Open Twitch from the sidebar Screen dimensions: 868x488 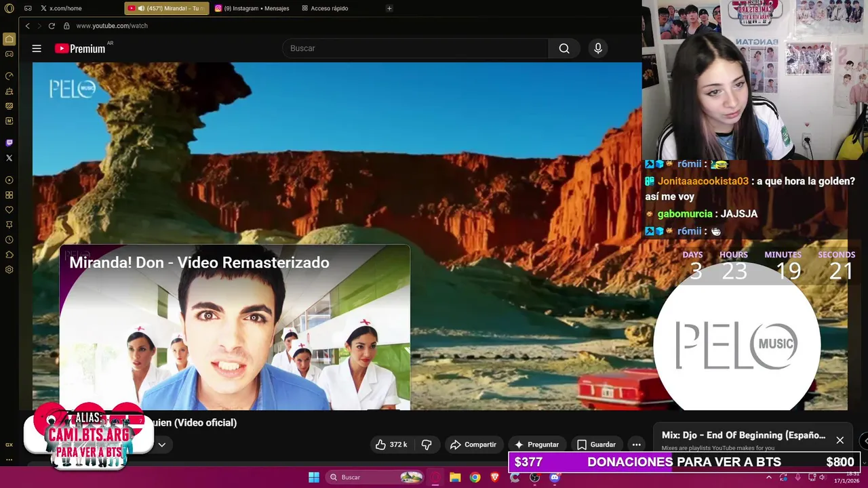tap(9, 143)
